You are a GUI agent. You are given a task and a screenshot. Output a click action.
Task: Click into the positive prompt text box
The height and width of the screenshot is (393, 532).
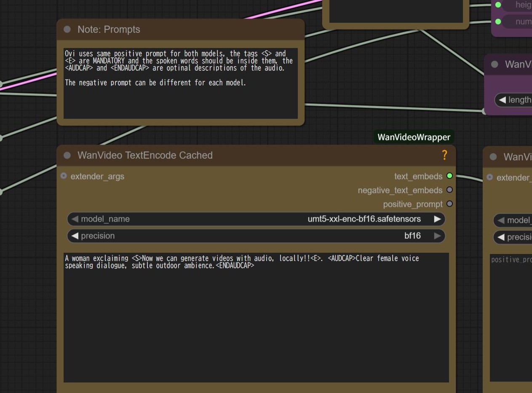pyautogui.click(x=256, y=320)
